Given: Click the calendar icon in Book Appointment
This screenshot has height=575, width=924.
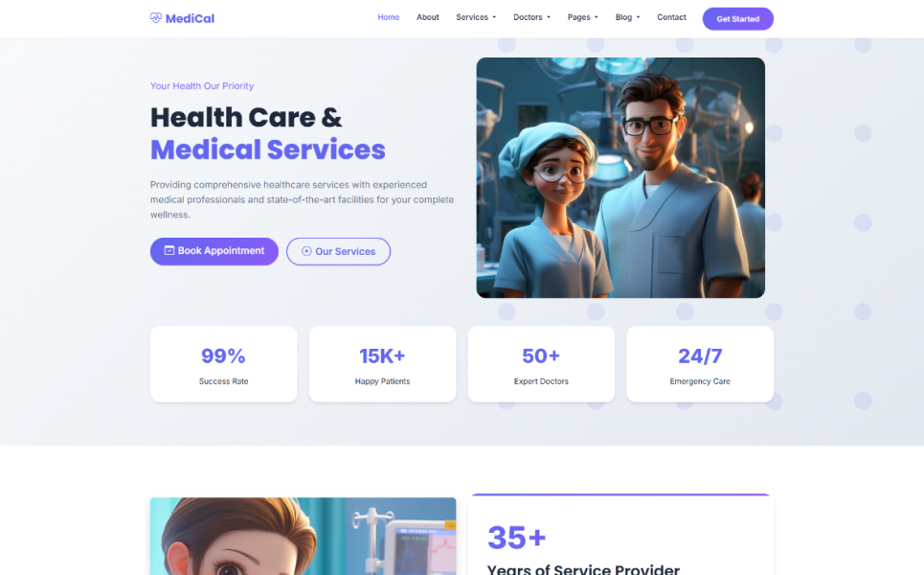Looking at the screenshot, I should tap(169, 251).
